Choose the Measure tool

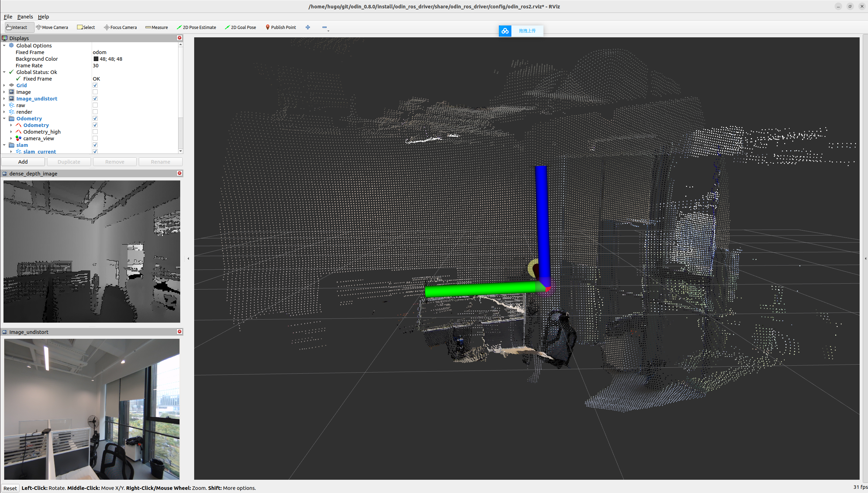157,27
